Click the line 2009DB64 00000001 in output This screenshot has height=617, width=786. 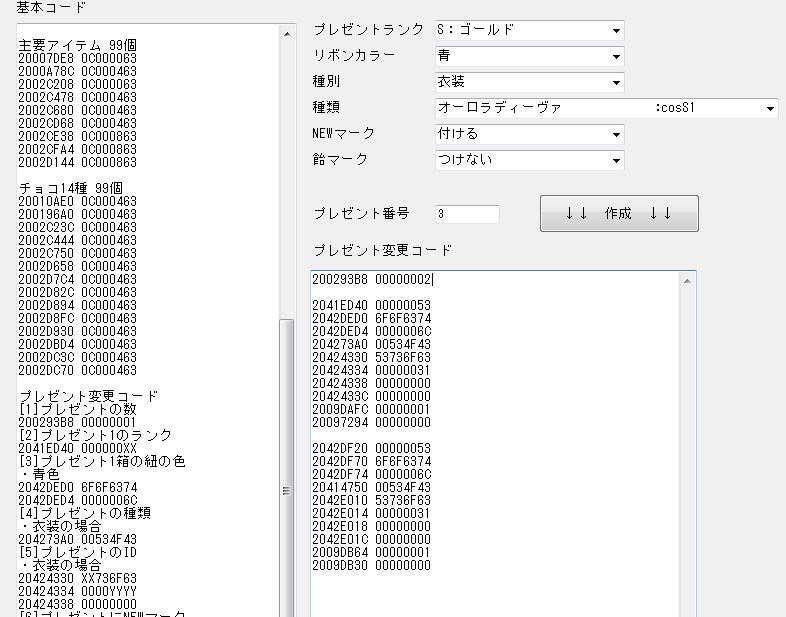371,553
